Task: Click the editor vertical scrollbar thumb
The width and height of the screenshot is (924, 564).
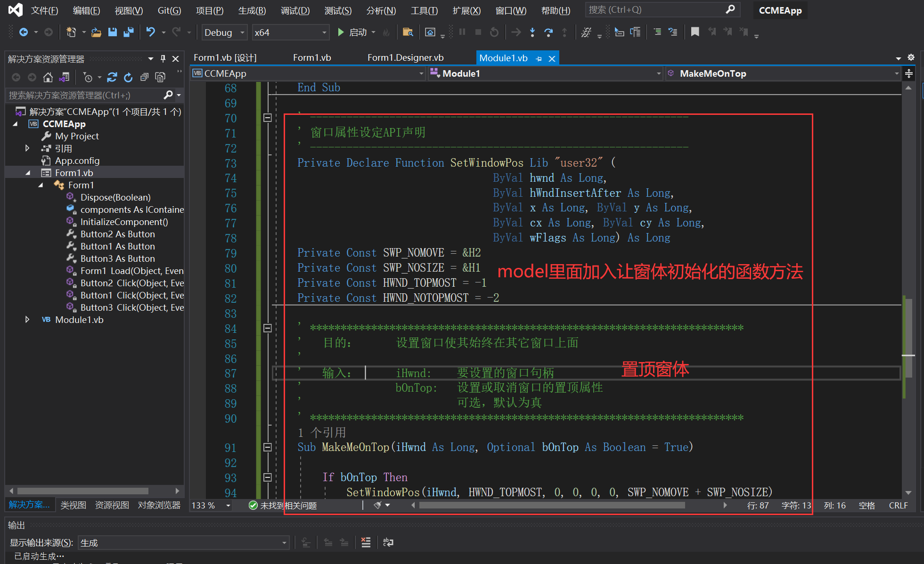Action: pyautogui.click(x=909, y=337)
